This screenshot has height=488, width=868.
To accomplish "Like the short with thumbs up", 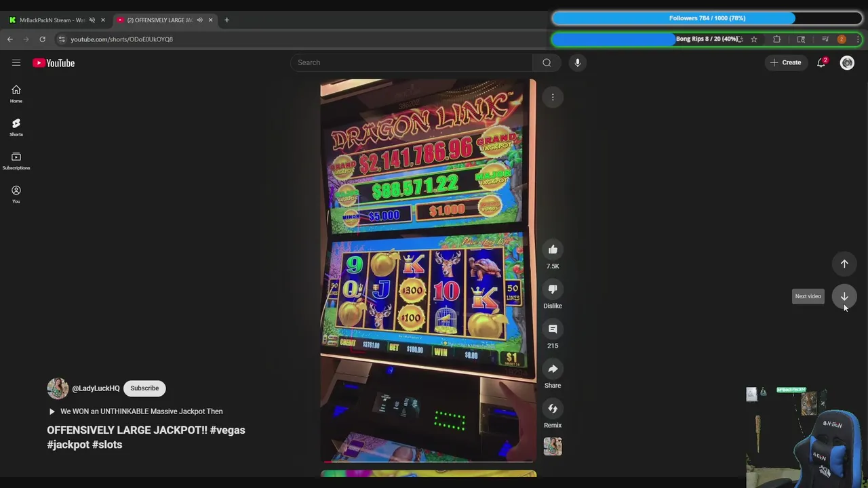I will (553, 249).
